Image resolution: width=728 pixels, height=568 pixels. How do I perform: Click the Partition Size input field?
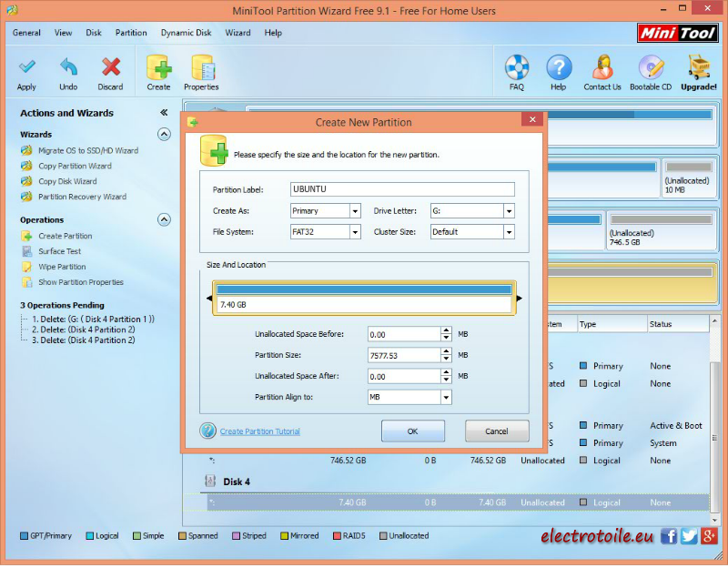click(404, 355)
